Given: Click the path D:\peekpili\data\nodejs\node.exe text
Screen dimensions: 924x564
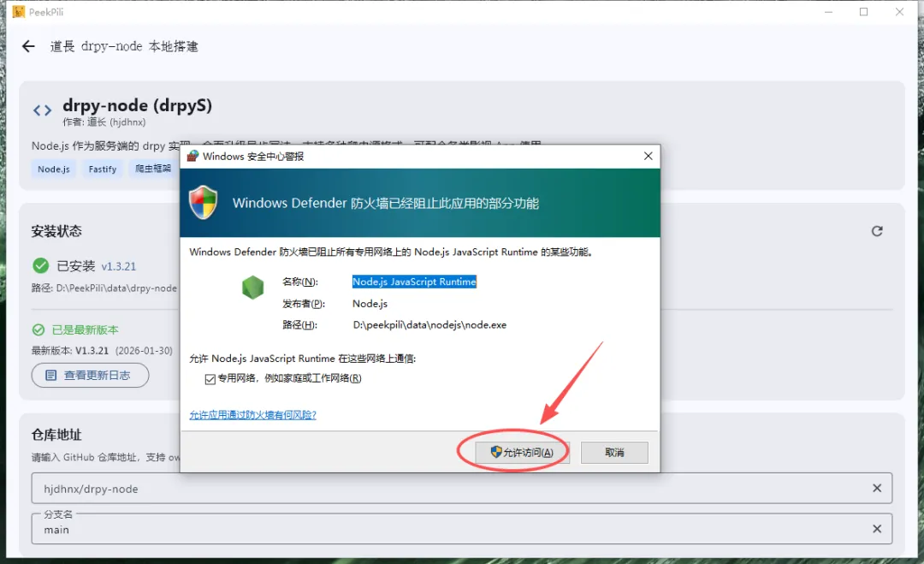Looking at the screenshot, I should pos(429,324).
